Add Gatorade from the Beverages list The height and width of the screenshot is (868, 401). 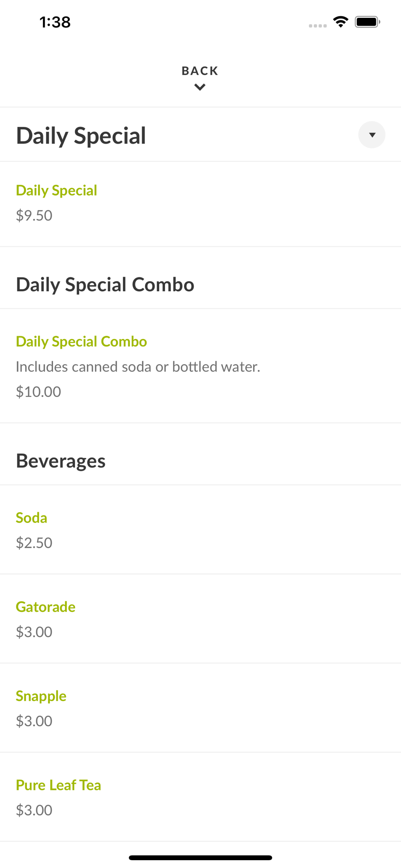pyautogui.click(x=46, y=607)
